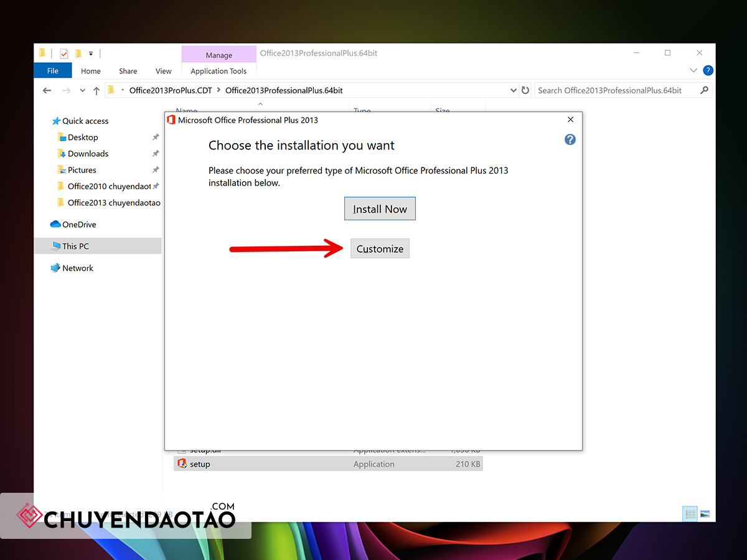Click the search magnifier icon
The height and width of the screenshot is (560, 747).
point(704,90)
